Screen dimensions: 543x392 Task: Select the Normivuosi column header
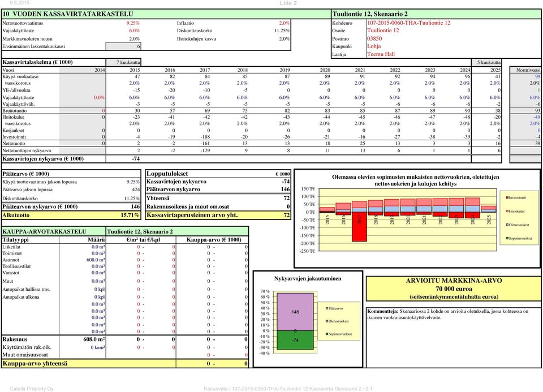[x=528, y=70]
